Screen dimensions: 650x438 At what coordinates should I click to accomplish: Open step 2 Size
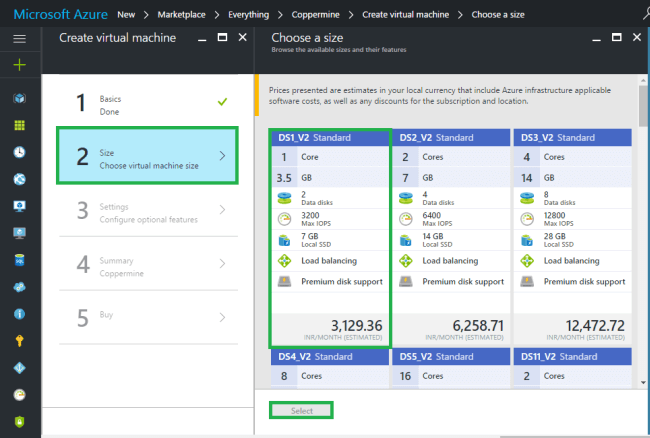pos(148,156)
